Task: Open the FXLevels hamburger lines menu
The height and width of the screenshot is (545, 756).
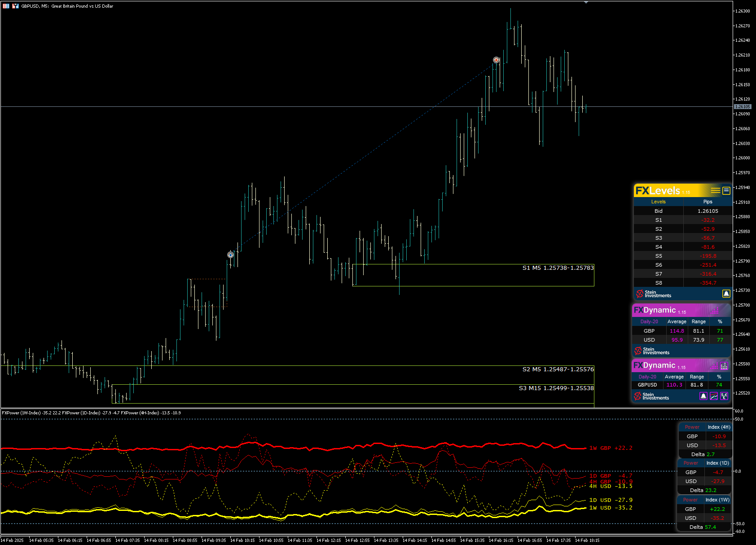Action: point(715,191)
